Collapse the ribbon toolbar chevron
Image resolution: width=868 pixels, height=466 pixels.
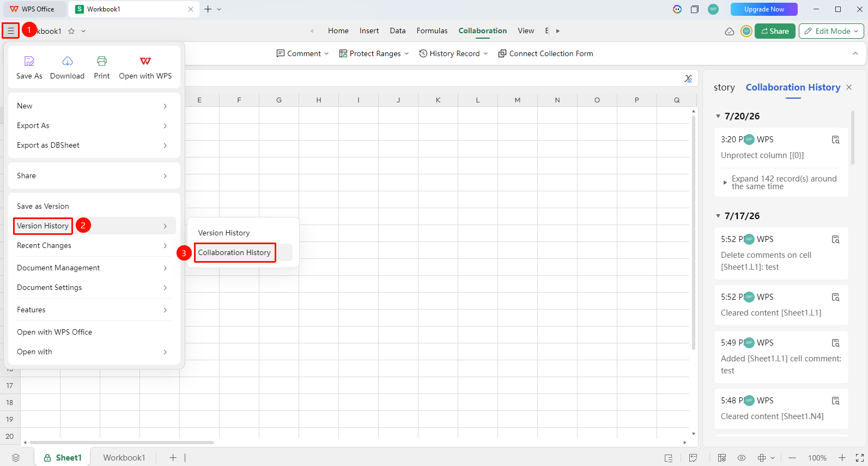pos(855,53)
